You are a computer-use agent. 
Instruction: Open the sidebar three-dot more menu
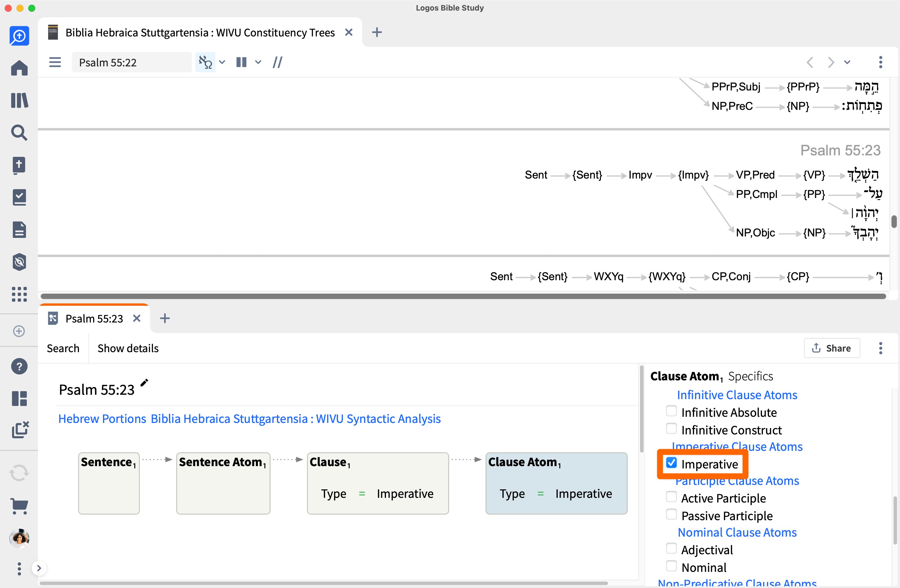(x=19, y=569)
